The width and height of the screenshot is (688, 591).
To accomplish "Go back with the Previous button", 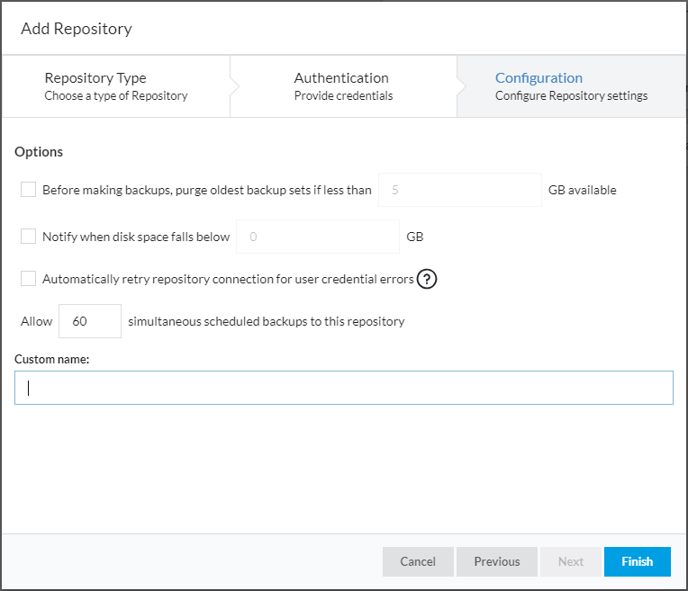I will pyautogui.click(x=497, y=562).
